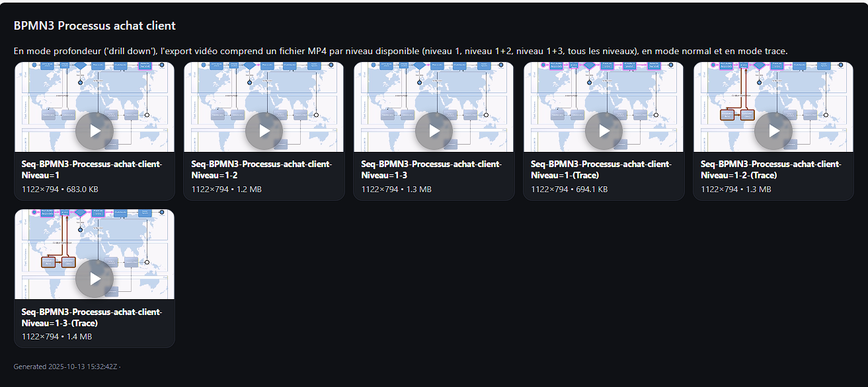Open the Seq-BPMN3-Processus-achat-client-Niveau=1-3 title text
868x387 pixels.
coord(432,170)
